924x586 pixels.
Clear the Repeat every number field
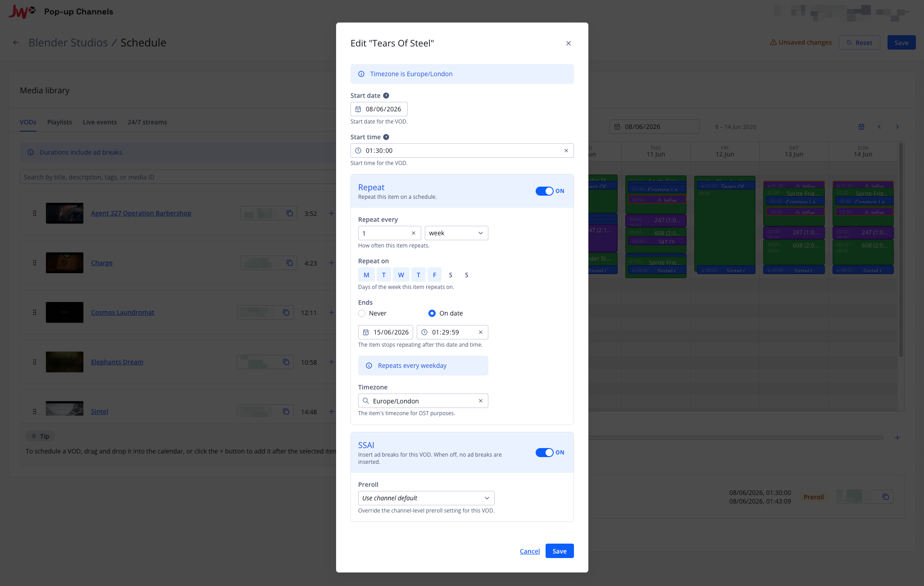pos(414,233)
